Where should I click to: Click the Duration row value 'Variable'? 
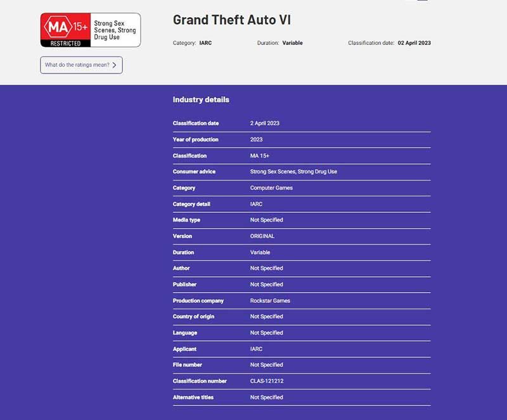260,252
